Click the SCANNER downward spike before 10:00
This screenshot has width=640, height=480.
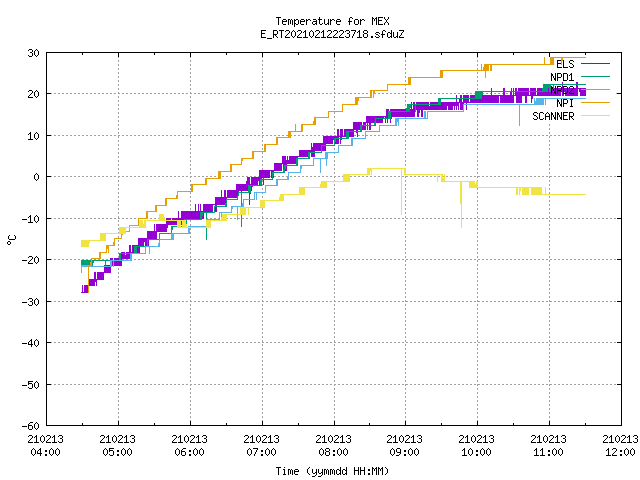(461, 206)
